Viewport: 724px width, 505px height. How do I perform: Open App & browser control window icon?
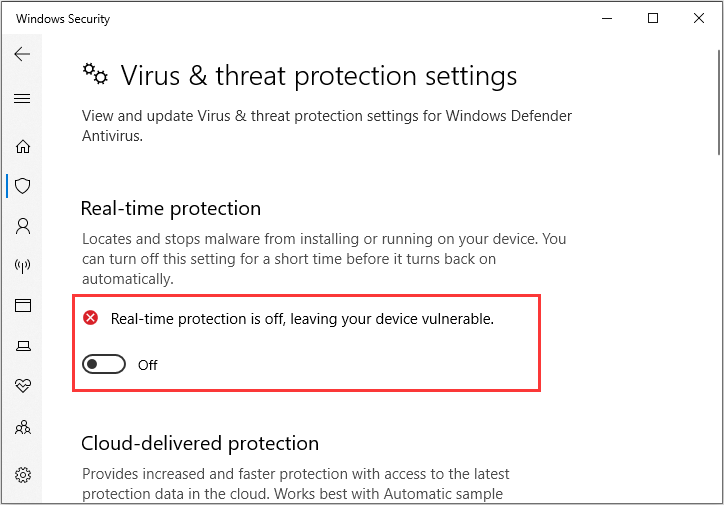click(23, 306)
